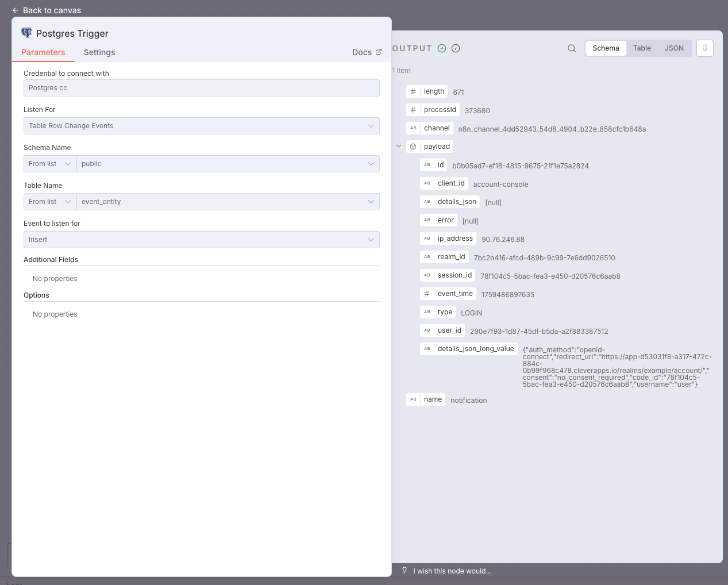This screenshot has height=585, width=728.
Task: Go back to canvas
Action: pyautogui.click(x=47, y=10)
